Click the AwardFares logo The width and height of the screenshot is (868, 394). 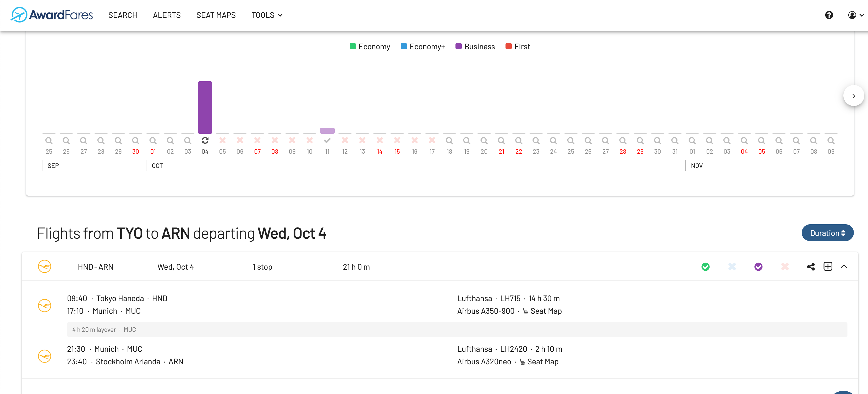[x=52, y=15]
